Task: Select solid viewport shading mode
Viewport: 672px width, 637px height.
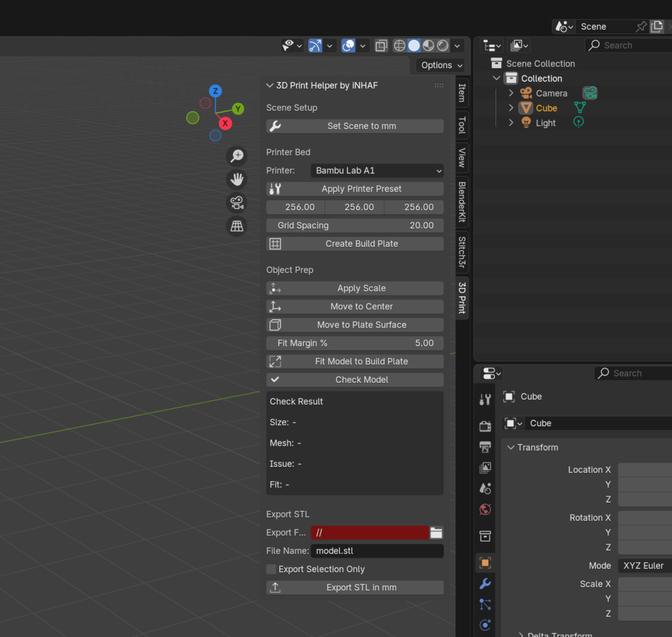Action: (414, 45)
